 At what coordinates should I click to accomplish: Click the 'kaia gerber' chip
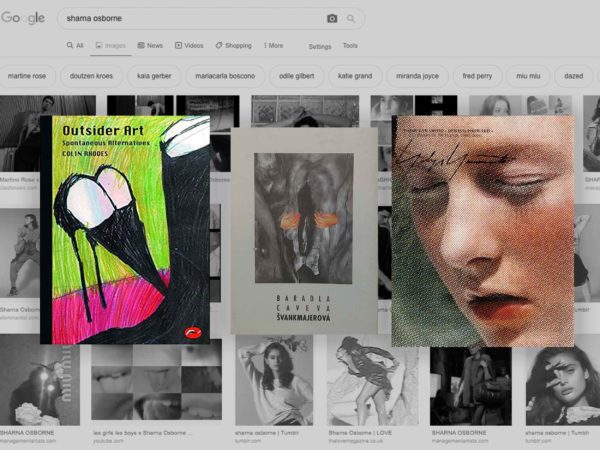coord(154,76)
